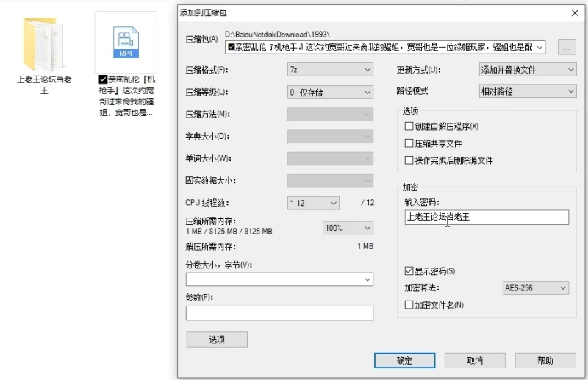Viewport: 588px width, 380px height.
Task: Toggle 压缩共享文件 checkbox
Action: (x=409, y=143)
